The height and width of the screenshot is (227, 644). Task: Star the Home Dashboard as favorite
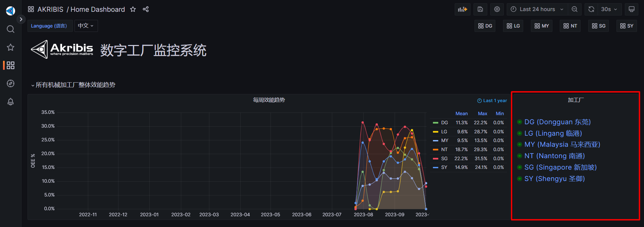pyautogui.click(x=133, y=9)
